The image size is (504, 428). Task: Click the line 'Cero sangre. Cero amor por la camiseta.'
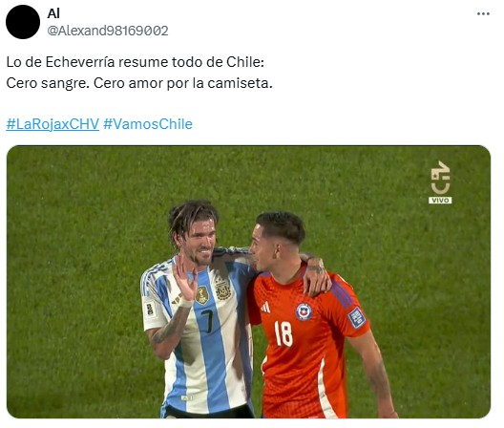(139, 83)
